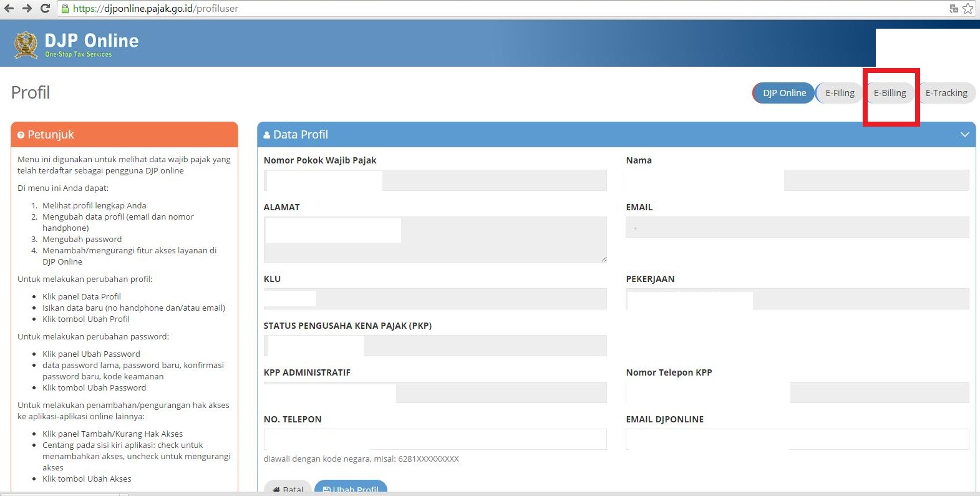Click the 'Nomor Telepon KPP' label
The height and width of the screenshot is (496, 980).
point(669,372)
